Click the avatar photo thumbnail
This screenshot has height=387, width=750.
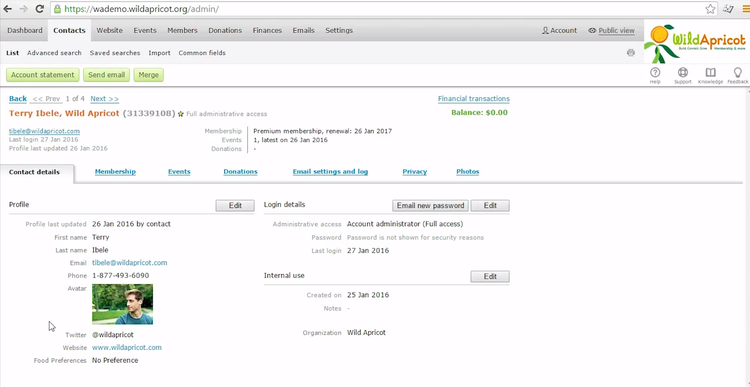click(x=122, y=304)
